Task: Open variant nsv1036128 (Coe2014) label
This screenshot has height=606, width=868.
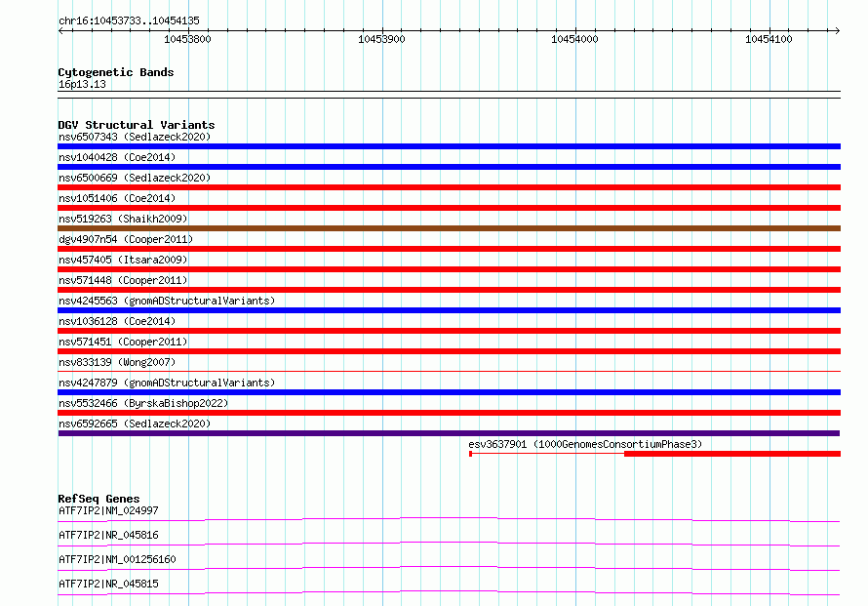Action: (117, 321)
